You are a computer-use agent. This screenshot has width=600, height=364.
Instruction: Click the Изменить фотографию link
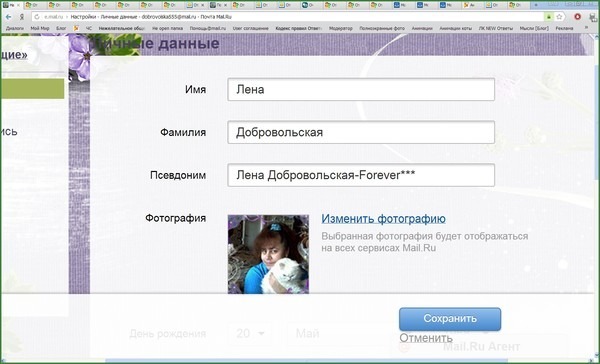(383, 219)
